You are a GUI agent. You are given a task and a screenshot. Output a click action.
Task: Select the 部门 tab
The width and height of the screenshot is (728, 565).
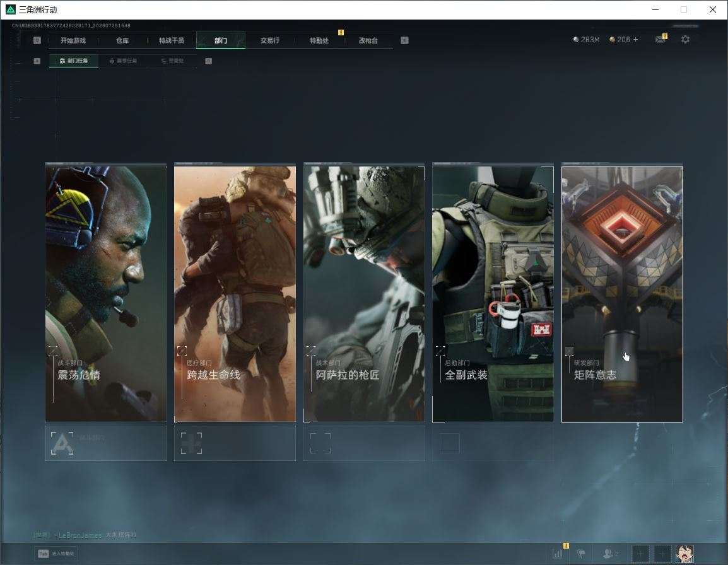(x=221, y=40)
